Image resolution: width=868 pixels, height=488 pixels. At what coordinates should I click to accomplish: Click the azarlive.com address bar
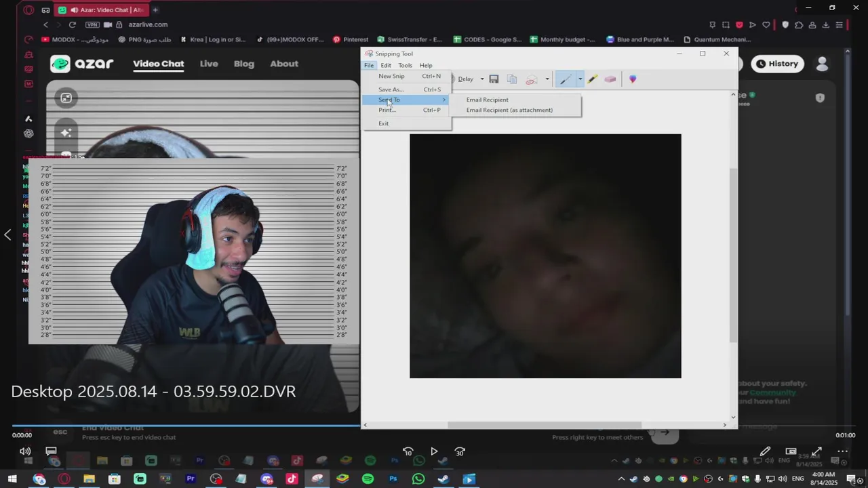coord(148,24)
